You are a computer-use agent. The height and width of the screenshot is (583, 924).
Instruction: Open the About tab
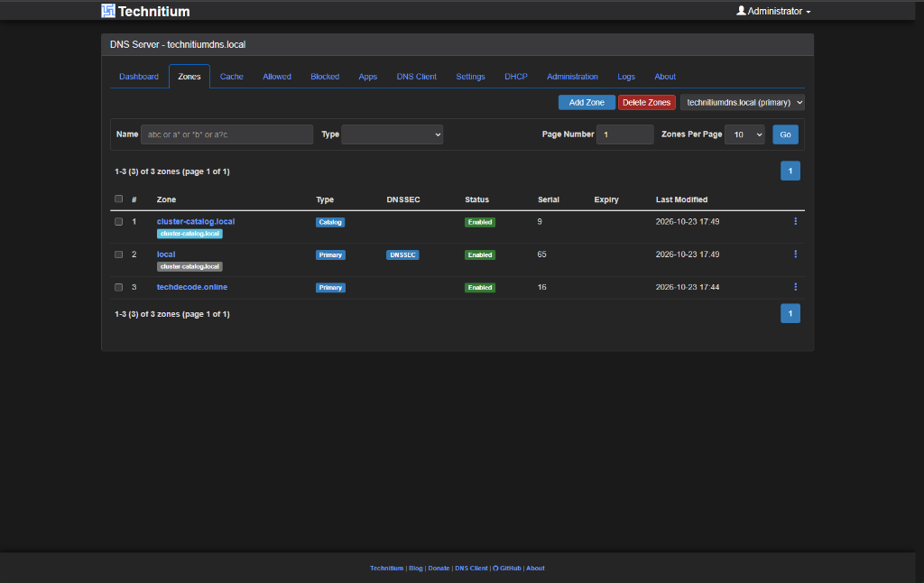665,77
